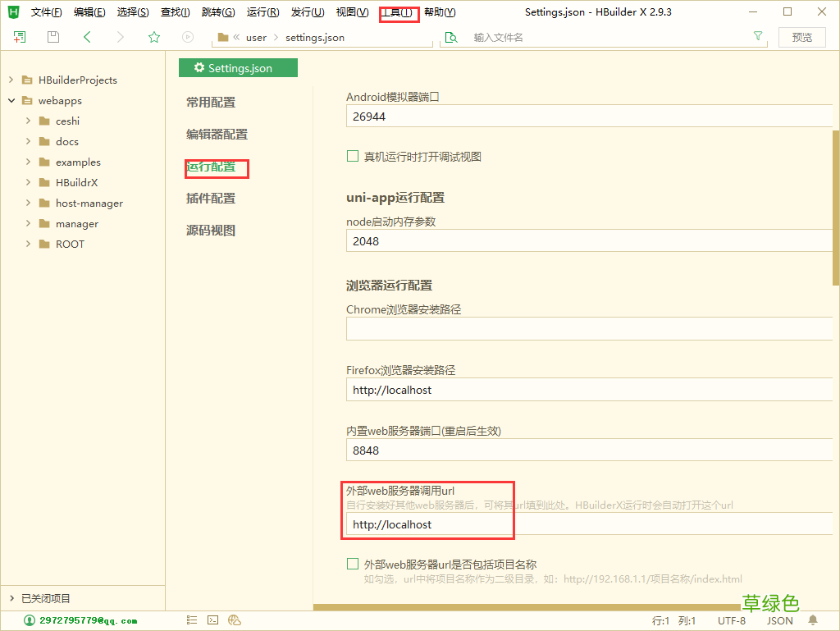This screenshot has width=840, height=631.
Task: Click the 预览 button
Action: coord(801,37)
